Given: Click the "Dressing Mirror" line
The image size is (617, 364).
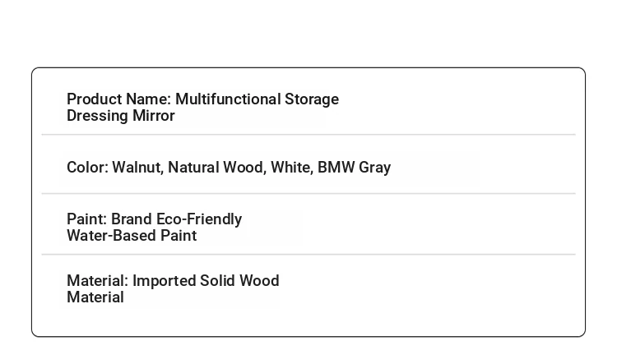Looking at the screenshot, I should click(120, 116).
